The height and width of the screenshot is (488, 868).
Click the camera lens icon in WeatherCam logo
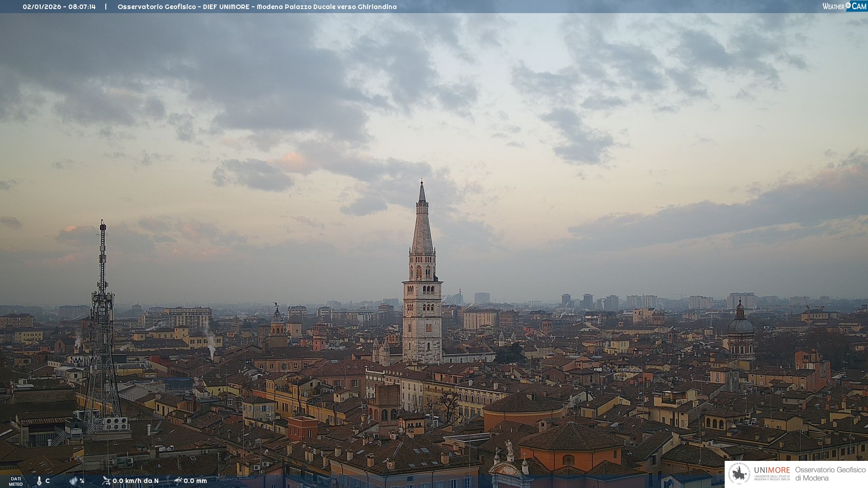coord(848,5)
